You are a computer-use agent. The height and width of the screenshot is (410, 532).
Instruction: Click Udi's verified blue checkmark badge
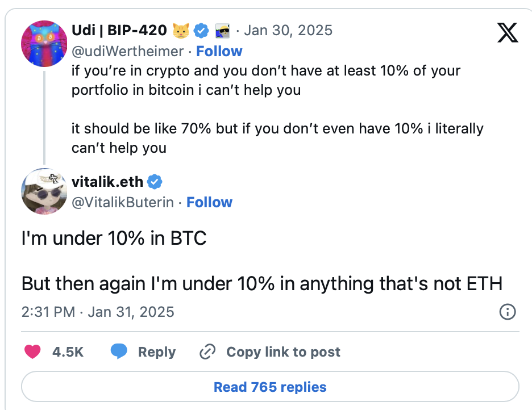click(201, 31)
